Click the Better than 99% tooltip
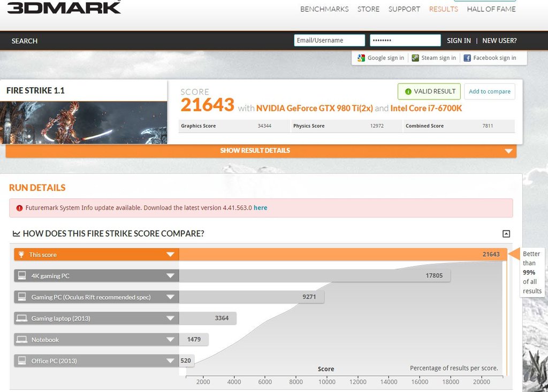Screen dimensions: 548x392 pos(532,273)
